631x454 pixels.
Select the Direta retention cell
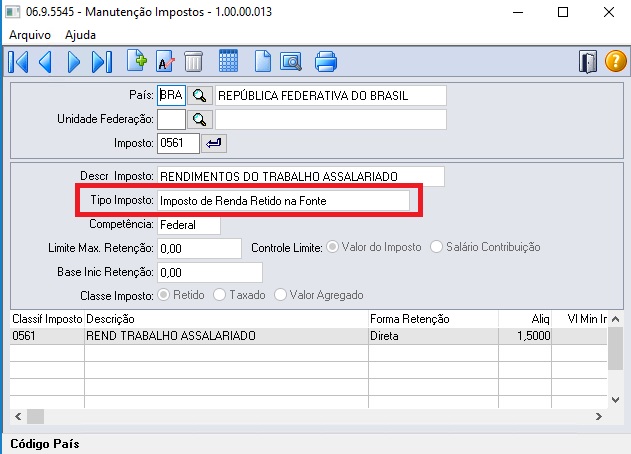click(x=433, y=336)
